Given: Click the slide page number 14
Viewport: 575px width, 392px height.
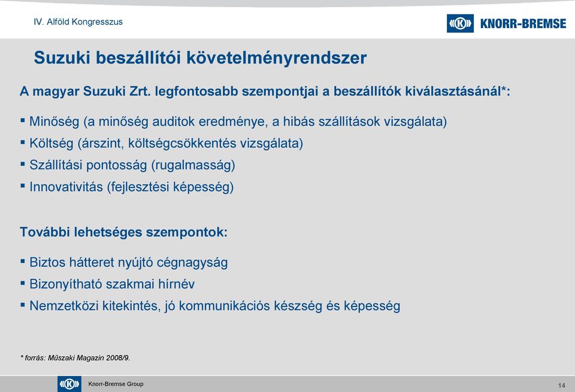Looking at the screenshot, I should (x=561, y=385).
